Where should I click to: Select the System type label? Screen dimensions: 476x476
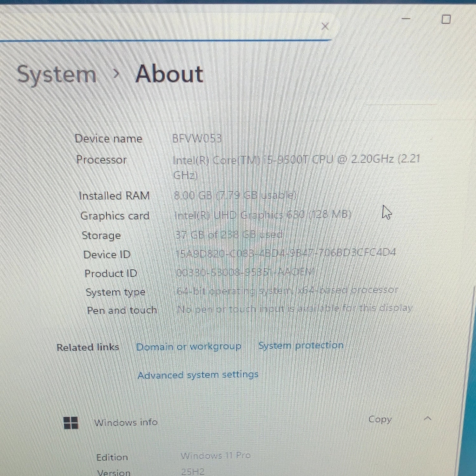tap(116, 292)
